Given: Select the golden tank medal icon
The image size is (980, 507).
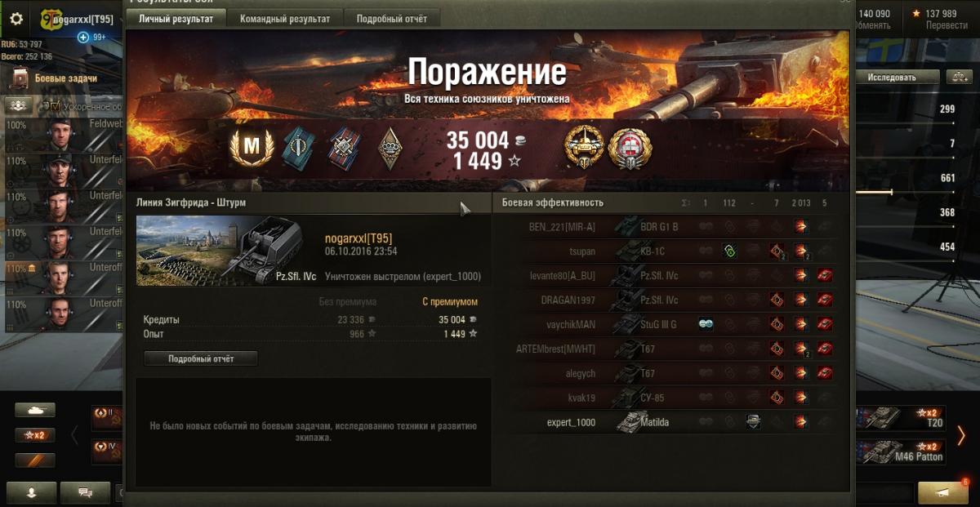Looking at the screenshot, I should click(585, 148).
